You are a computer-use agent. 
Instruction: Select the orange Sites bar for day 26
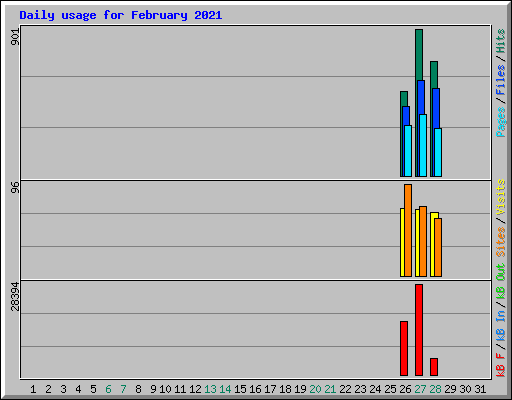point(408,230)
